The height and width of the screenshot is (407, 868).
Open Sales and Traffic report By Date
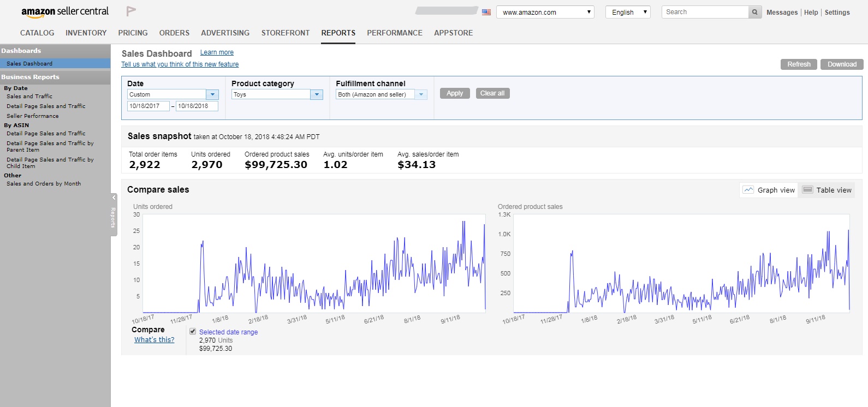[x=29, y=97]
